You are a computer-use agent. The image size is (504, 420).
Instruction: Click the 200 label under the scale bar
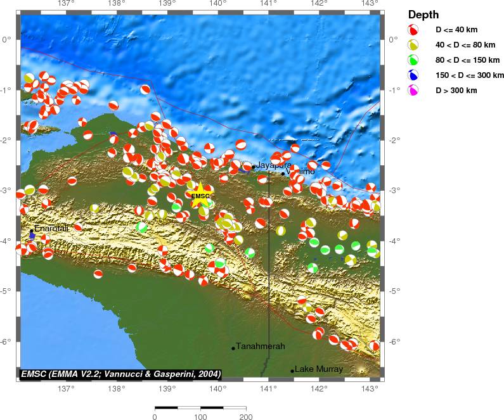[246, 417]
